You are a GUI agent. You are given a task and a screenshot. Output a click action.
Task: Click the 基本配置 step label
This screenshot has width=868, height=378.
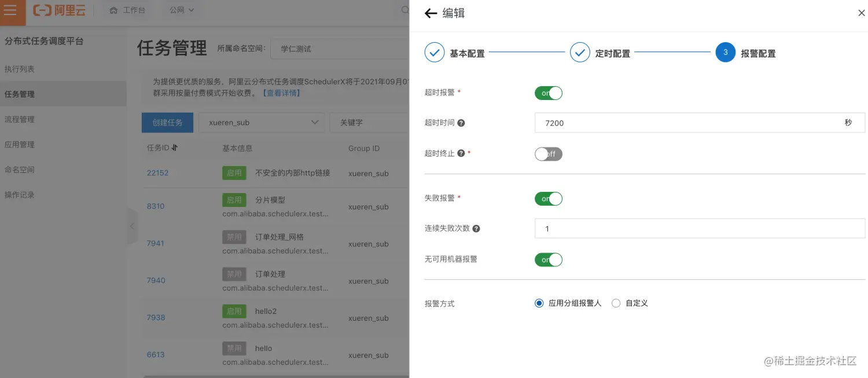(468, 53)
